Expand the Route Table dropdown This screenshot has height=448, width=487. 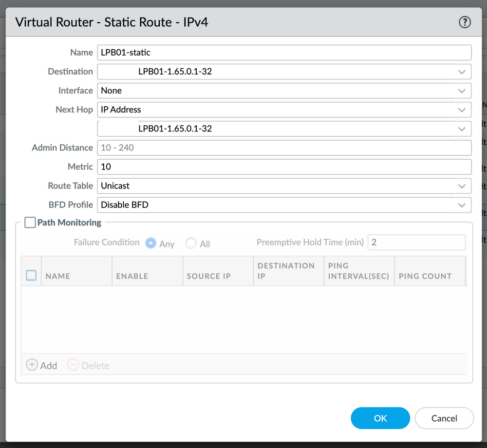[462, 186]
